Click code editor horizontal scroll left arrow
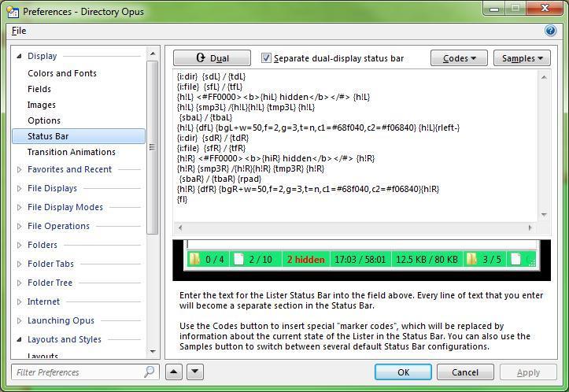 coord(180,227)
